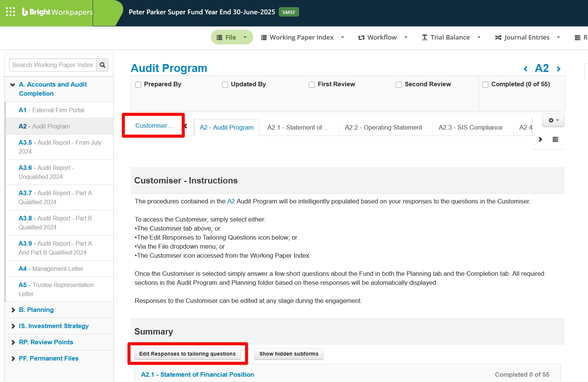Open the Journal Entries dropdown
This screenshot has width=588, height=382.
(x=527, y=37)
